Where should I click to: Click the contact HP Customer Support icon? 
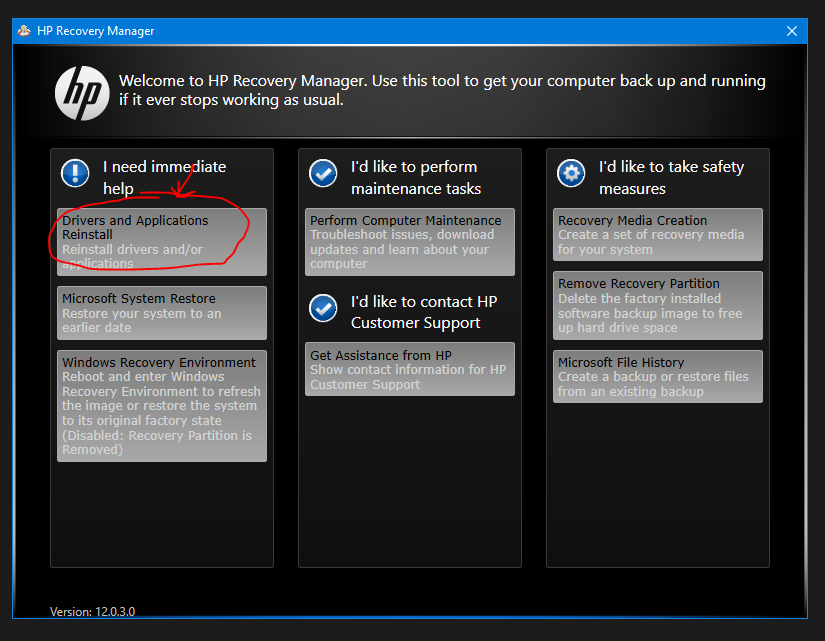point(323,308)
